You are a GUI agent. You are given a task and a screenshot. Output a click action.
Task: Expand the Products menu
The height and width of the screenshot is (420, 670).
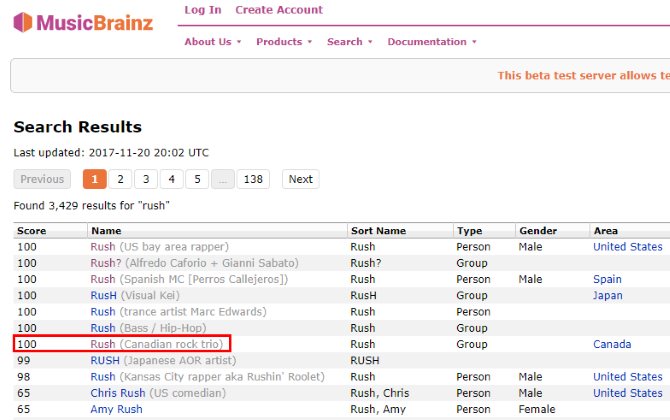pyautogui.click(x=284, y=42)
